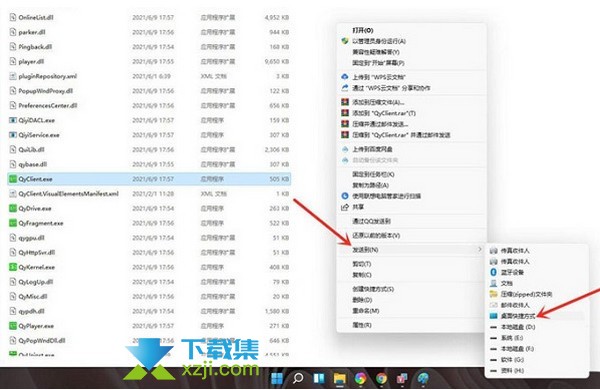
Task: Select file name QuiLib.dll
Action: tap(31, 150)
